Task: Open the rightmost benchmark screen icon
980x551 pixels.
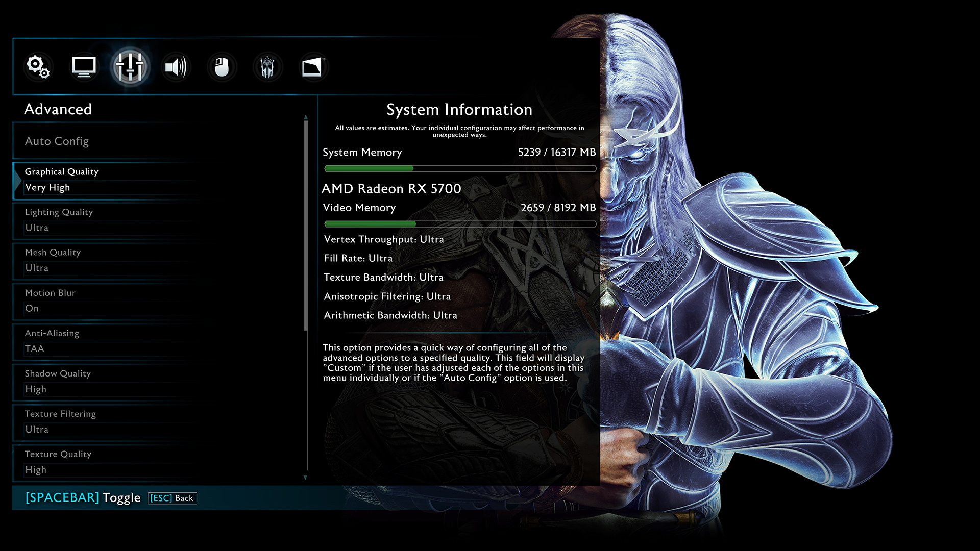Action: point(312,67)
